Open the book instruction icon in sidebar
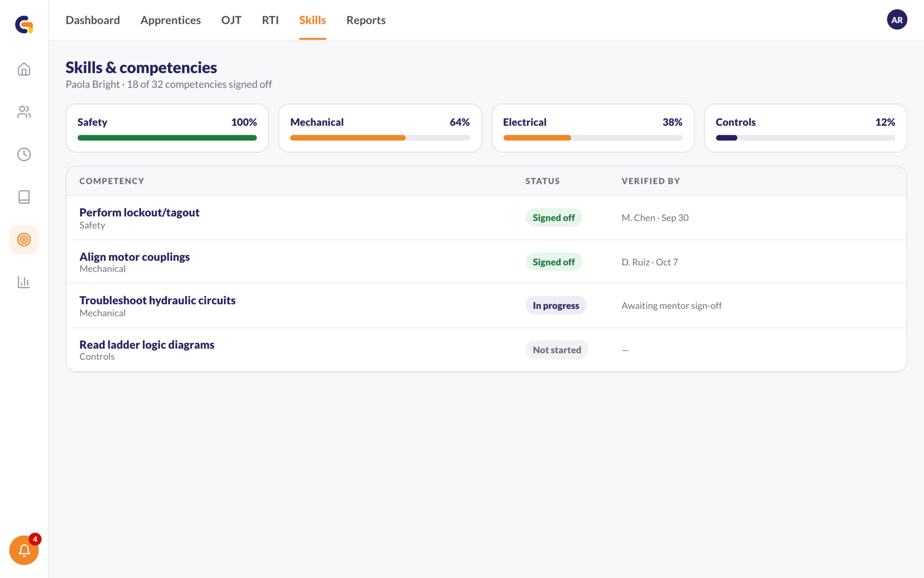This screenshot has width=924, height=578. [x=24, y=197]
